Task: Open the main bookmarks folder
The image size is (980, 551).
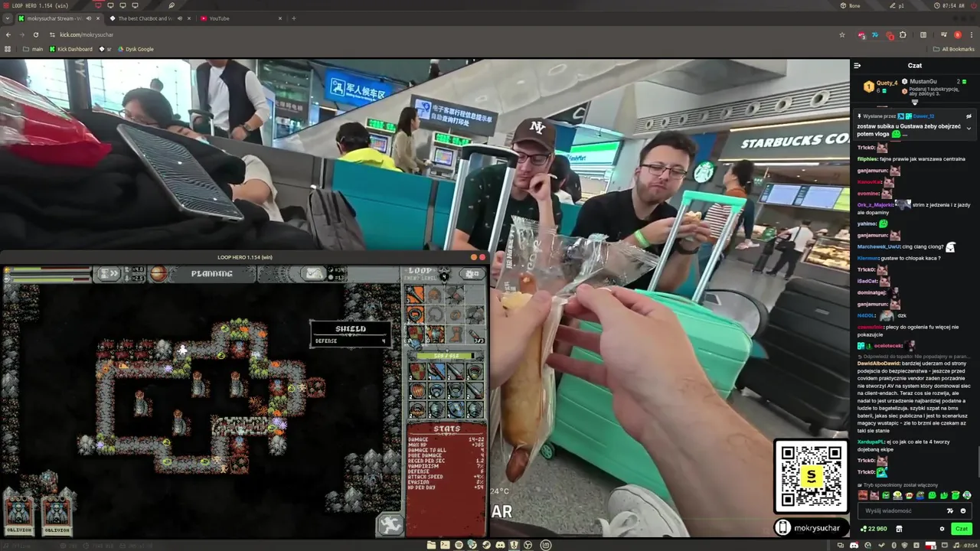Action: click(x=33, y=49)
